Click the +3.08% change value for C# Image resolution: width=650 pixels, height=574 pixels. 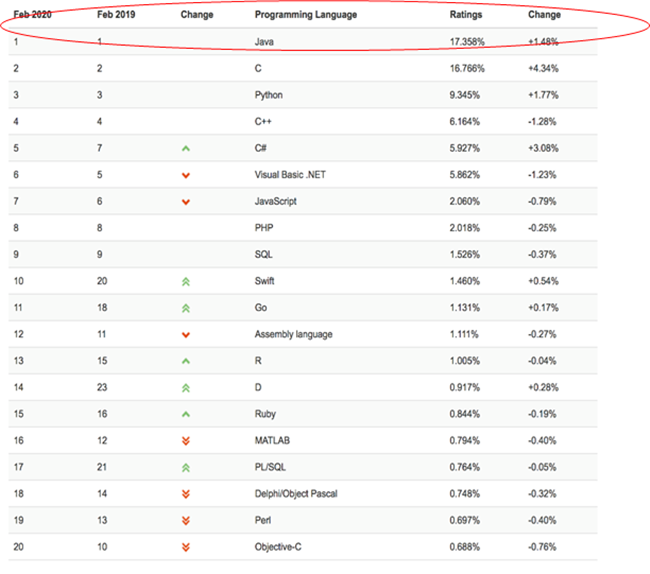pyautogui.click(x=544, y=148)
